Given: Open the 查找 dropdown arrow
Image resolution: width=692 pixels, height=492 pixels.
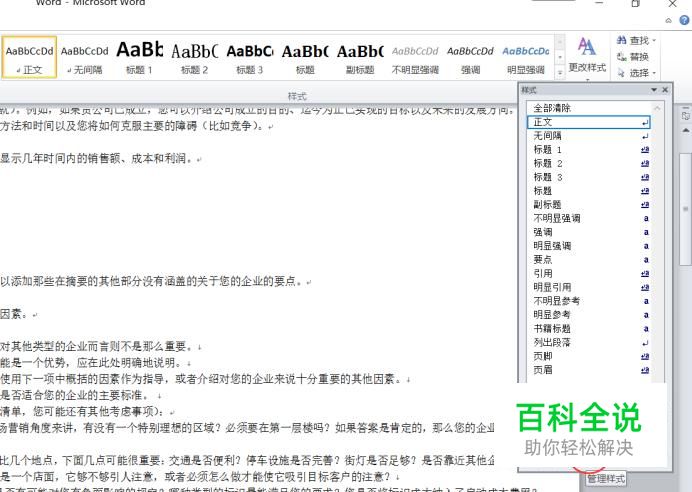Looking at the screenshot, I should click(654, 41).
